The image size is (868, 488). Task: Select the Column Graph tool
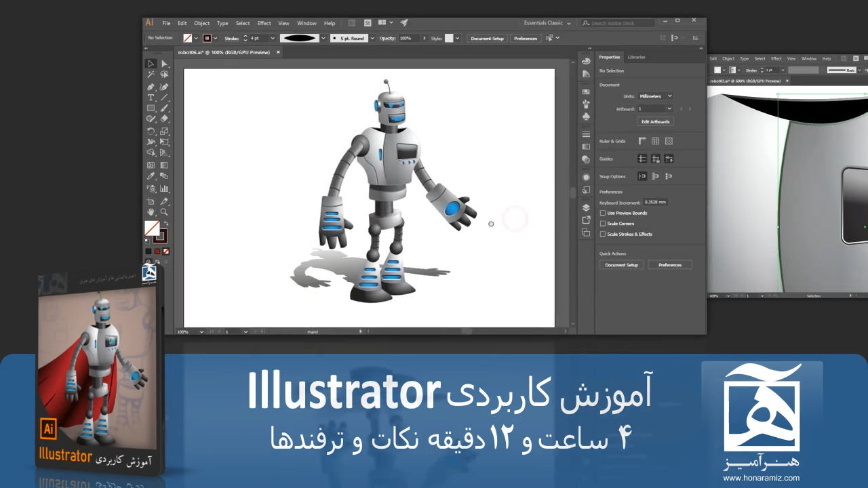(x=164, y=188)
